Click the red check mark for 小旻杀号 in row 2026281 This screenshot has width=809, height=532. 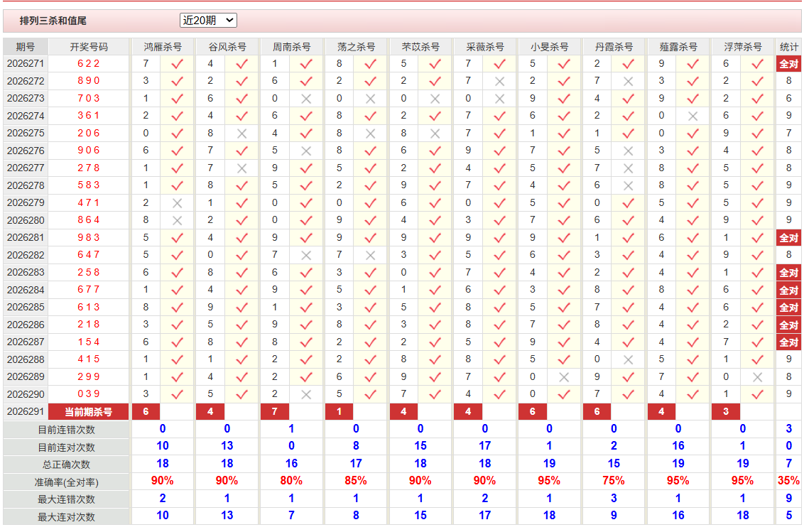click(564, 238)
